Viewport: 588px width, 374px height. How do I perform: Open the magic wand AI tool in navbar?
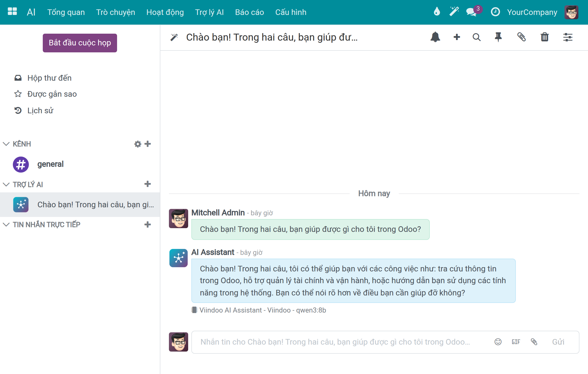tap(454, 11)
